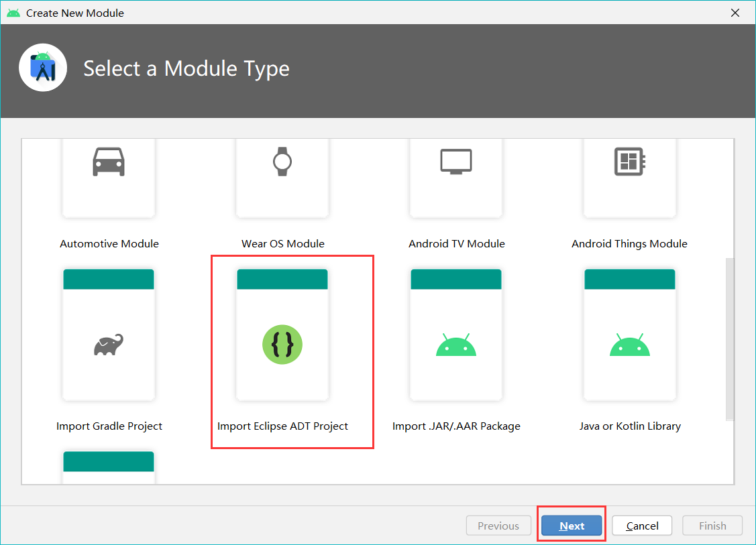756x545 pixels.
Task: Click the Import .JAR/.AAR Package label
Action: pyautogui.click(x=456, y=426)
